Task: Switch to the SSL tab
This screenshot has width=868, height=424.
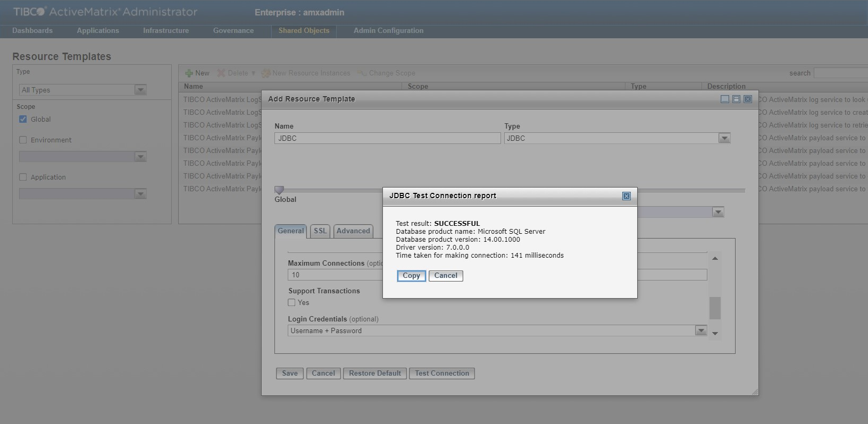Action: (x=320, y=231)
